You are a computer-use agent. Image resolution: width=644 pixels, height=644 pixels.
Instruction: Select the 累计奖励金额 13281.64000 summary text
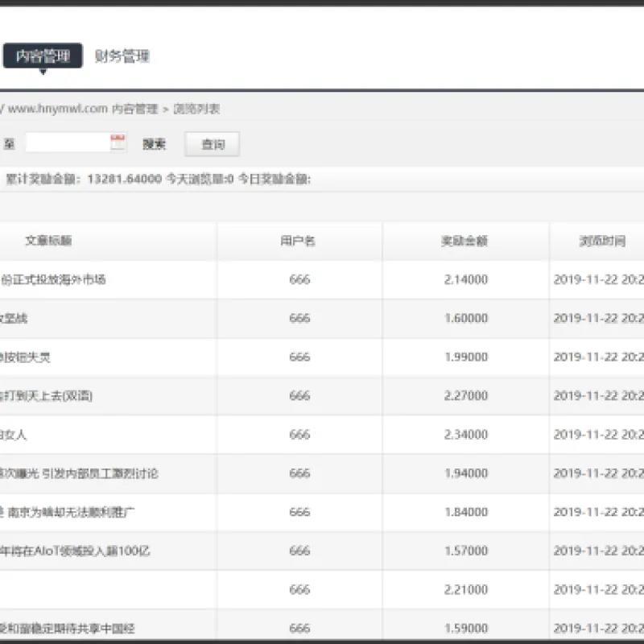(84, 179)
